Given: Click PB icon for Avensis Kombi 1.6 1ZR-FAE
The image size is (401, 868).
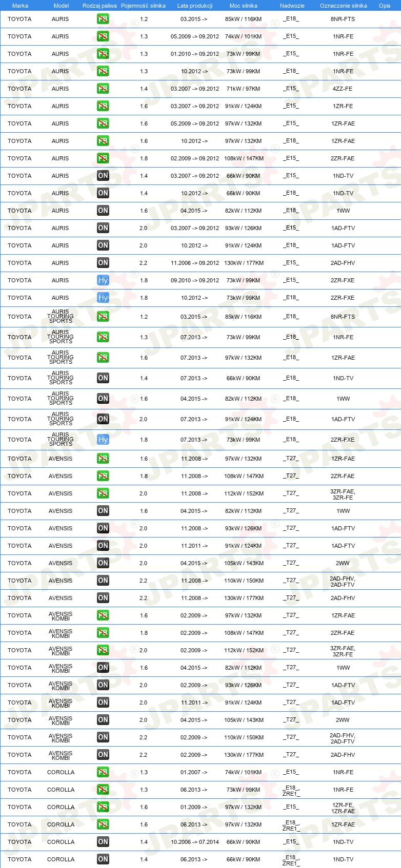Looking at the screenshot, I should click(x=103, y=615).
